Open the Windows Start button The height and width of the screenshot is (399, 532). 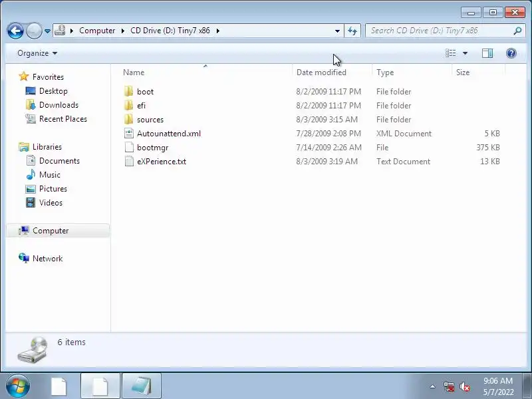(18, 386)
